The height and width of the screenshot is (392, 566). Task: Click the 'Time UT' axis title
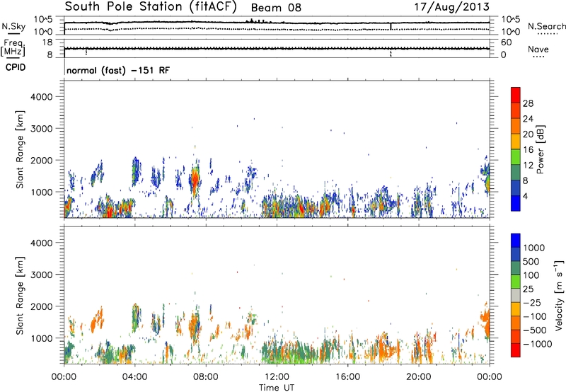(277, 388)
